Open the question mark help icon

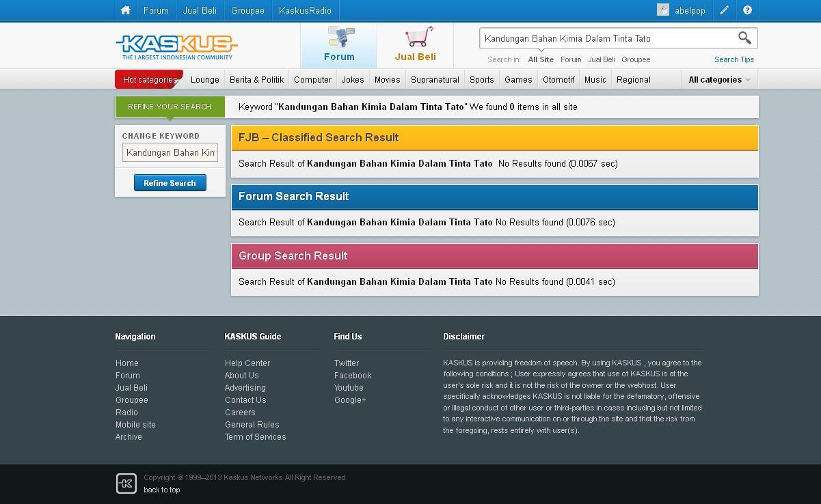click(747, 10)
